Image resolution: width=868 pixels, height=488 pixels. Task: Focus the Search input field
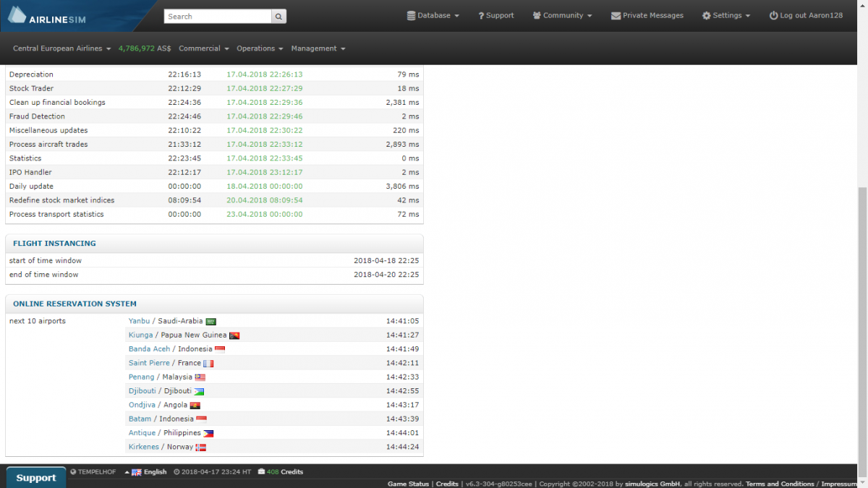pos(218,16)
